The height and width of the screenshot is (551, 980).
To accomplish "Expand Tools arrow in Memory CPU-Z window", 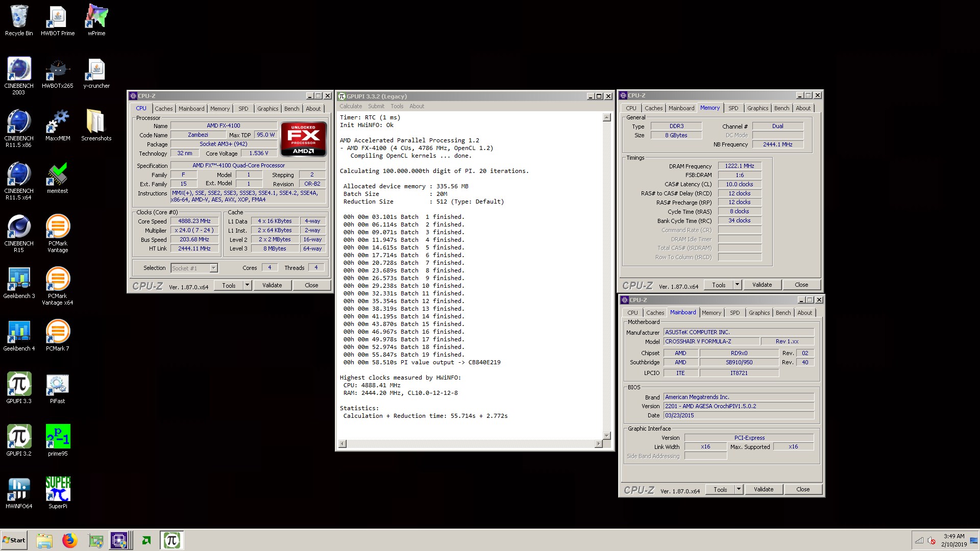I will (x=738, y=285).
